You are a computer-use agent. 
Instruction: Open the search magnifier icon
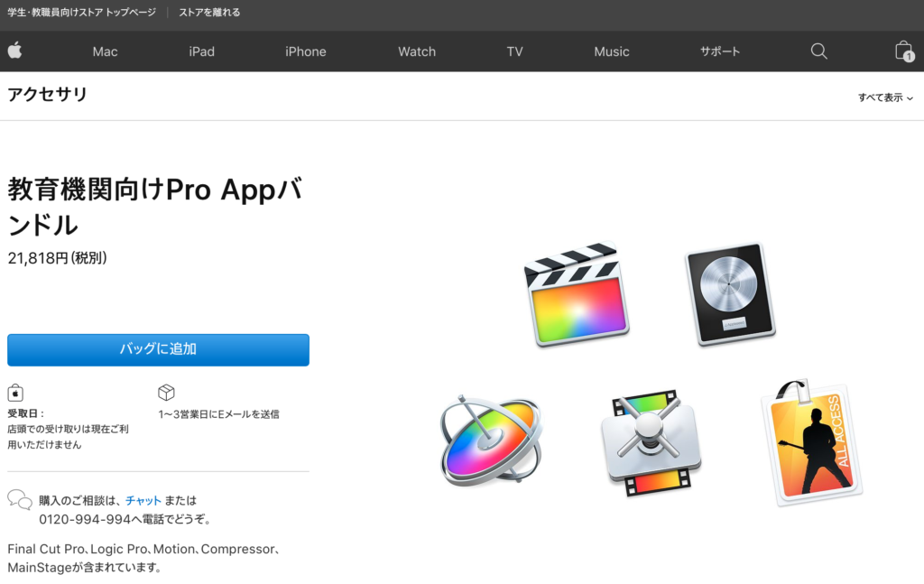click(x=818, y=51)
